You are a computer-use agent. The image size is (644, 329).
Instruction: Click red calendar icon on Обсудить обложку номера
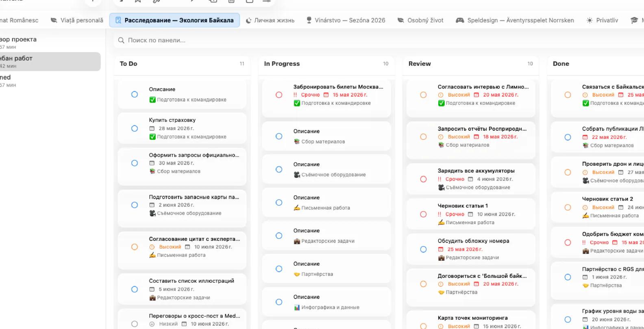441,249
